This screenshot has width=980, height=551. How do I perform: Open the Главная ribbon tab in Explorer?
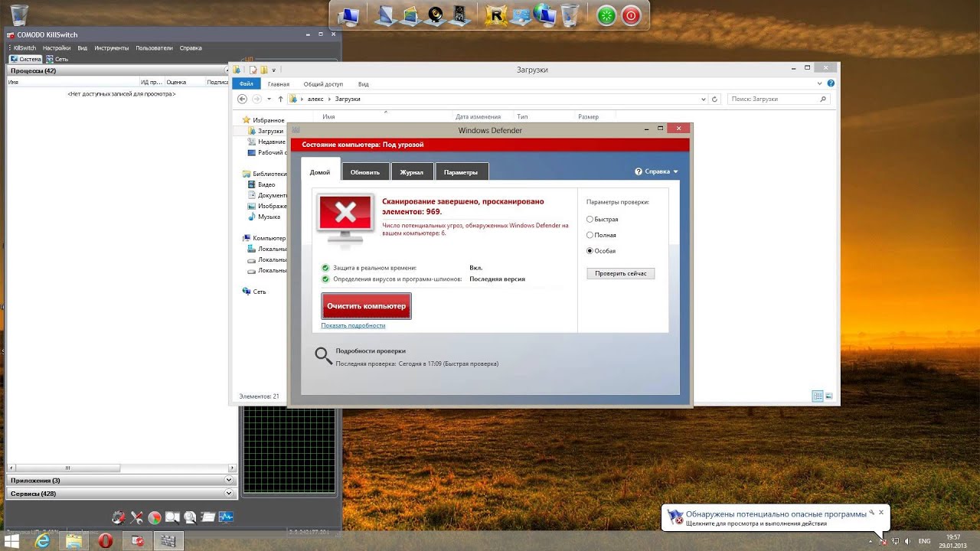[x=279, y=84]
